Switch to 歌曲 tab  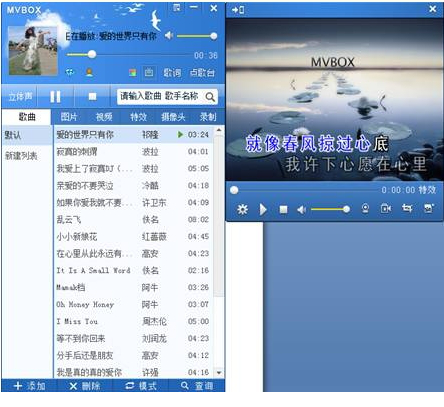coord(27,117)
